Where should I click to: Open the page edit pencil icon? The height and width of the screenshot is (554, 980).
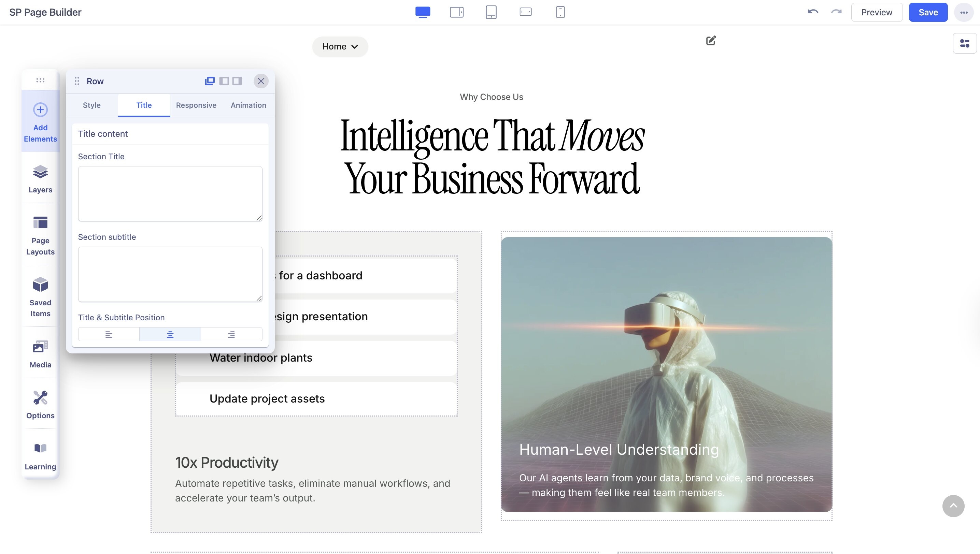click(x=711, y=41)
